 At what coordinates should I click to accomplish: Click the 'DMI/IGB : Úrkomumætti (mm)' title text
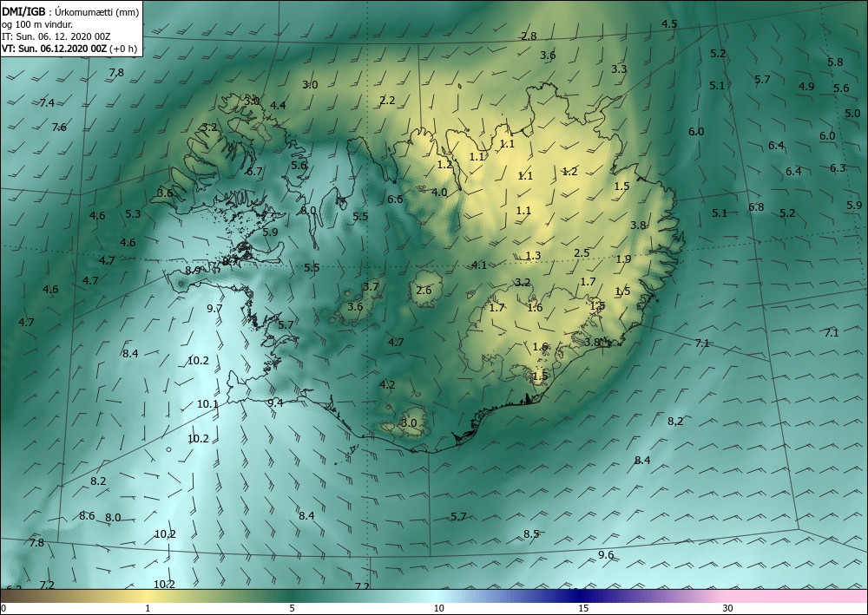coord(69,11)
